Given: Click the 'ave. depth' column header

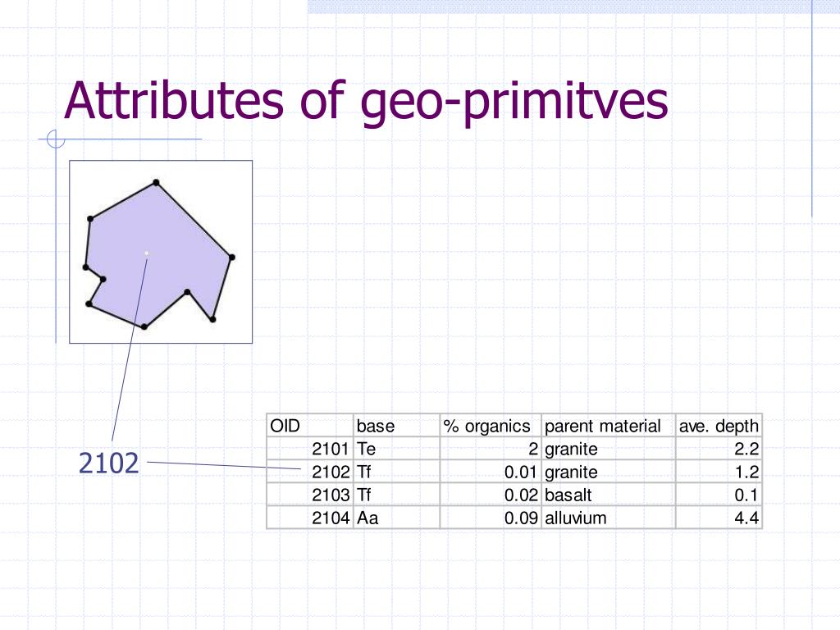Looking at the screenshot, I should tap(719, 427).
